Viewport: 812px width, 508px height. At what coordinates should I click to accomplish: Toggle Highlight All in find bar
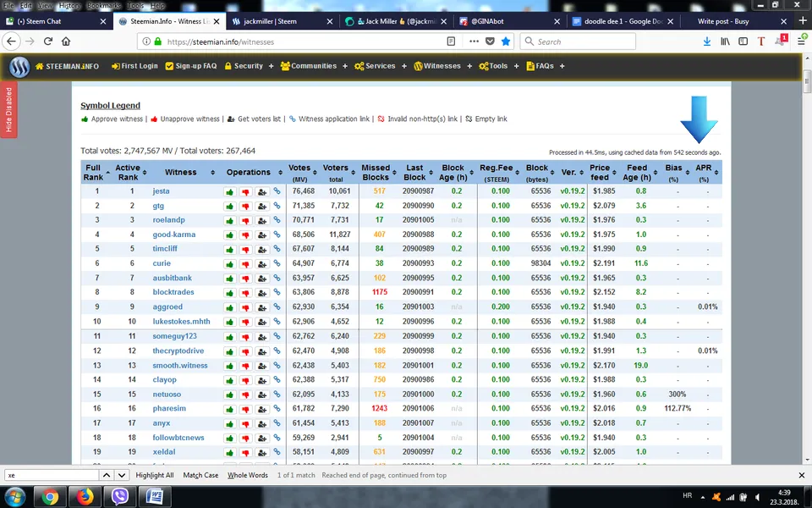pos(155,476)
